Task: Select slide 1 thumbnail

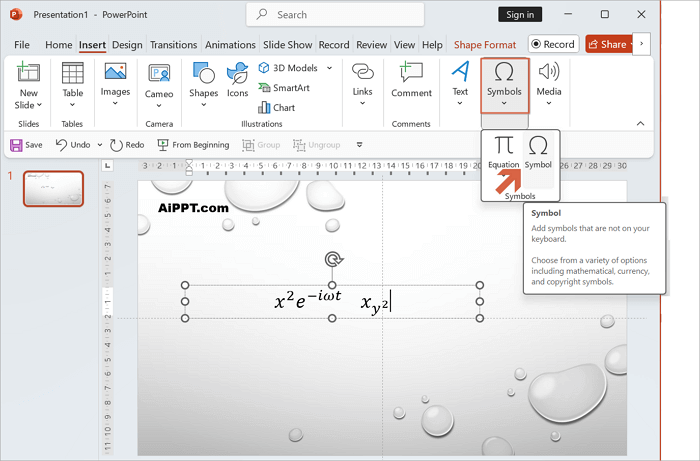Action: tap(53, 188)
